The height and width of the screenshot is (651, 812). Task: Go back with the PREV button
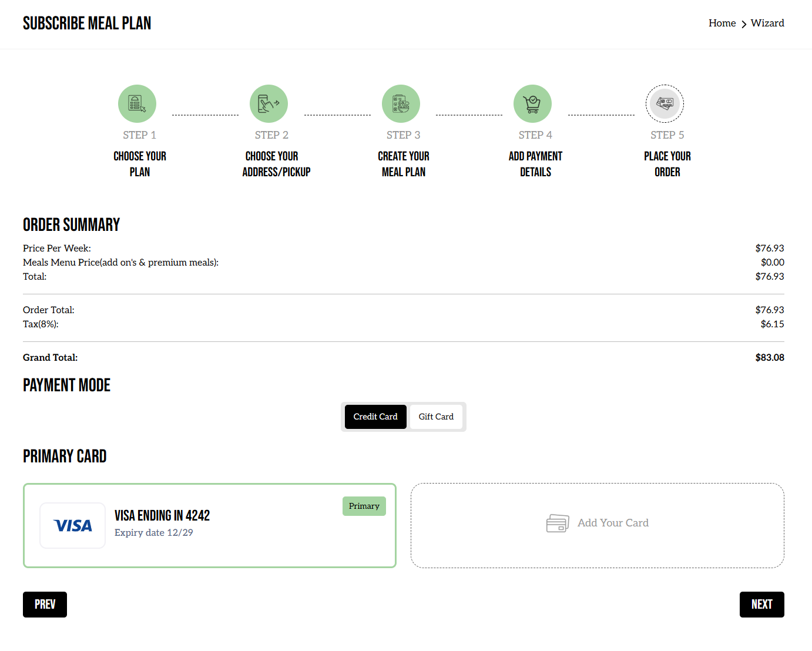[x=45, y=605]
